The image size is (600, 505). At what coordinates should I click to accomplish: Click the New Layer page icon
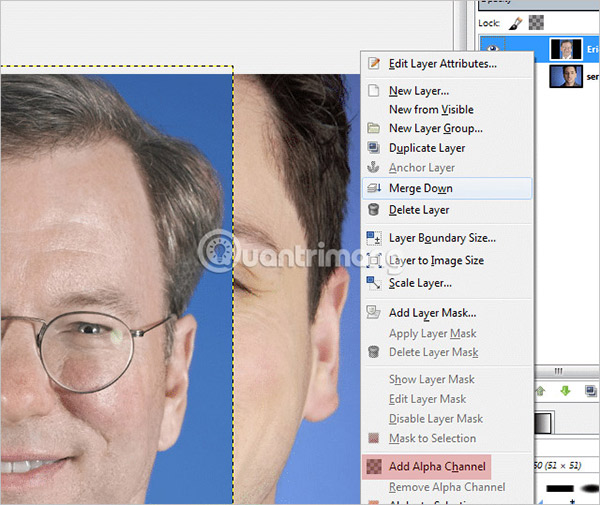373,91
